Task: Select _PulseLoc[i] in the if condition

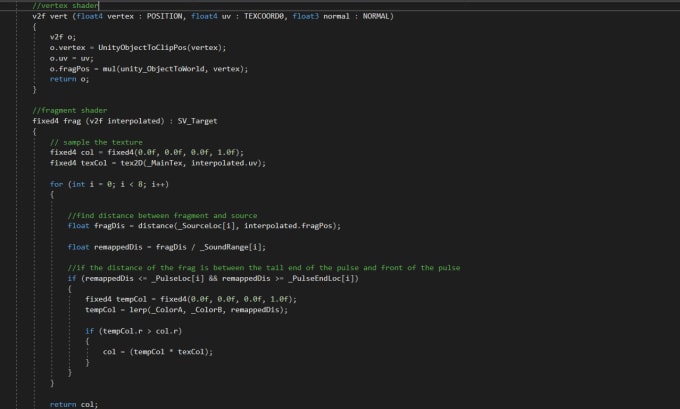Action: (177, 278)
